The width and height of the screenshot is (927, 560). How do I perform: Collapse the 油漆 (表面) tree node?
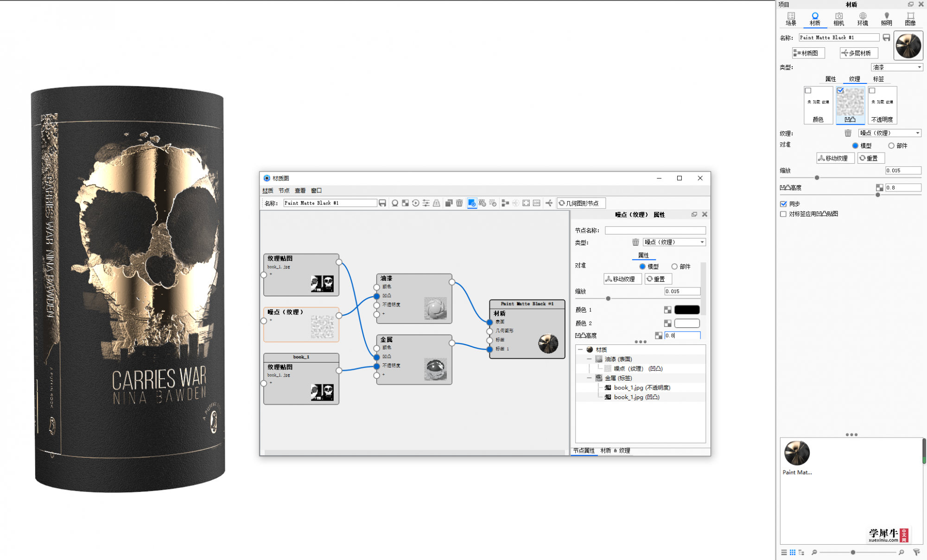tap(589, 359)
